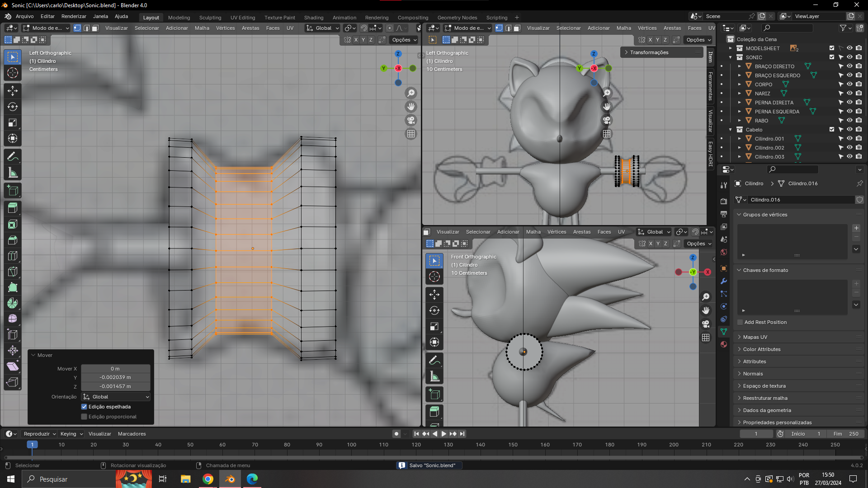Click Blender icon in Windows taskbar

click(x=230, y=479)
